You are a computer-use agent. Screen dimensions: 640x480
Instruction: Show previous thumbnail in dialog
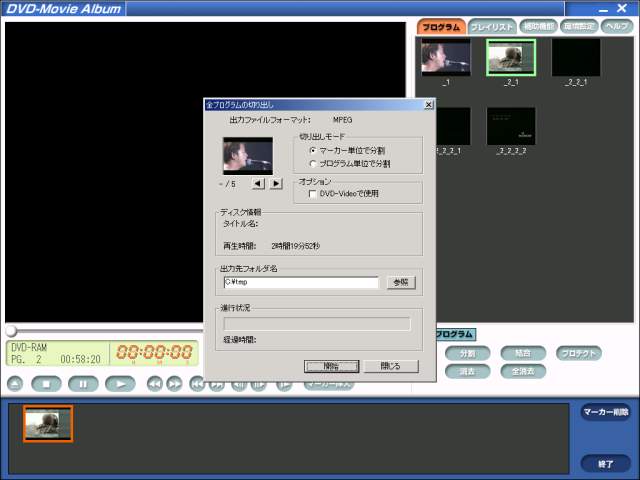258,184
